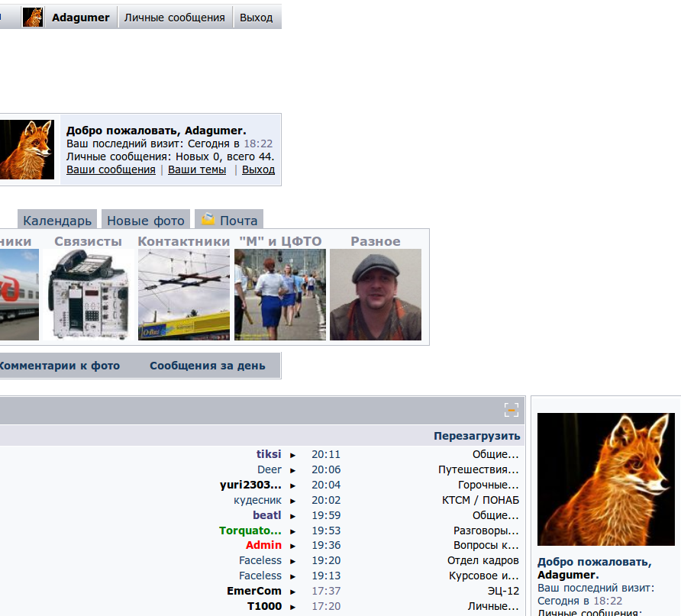The height and width of the screenshot is (616, 681).
Task: Go to last post arrow beside T1000
Action: [293, 607]
